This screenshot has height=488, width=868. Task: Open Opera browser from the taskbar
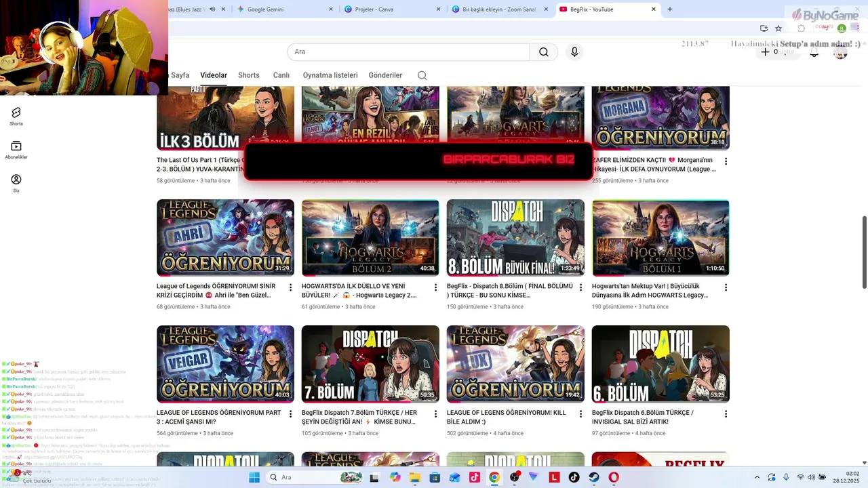[614, 477]
